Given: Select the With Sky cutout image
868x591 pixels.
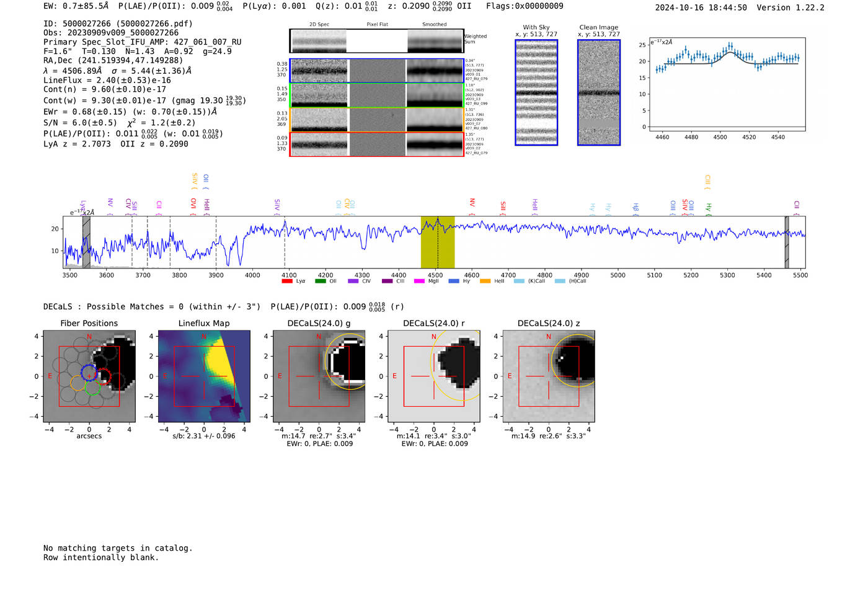Looking at the screenshot, I should click(x=536, y=92).
